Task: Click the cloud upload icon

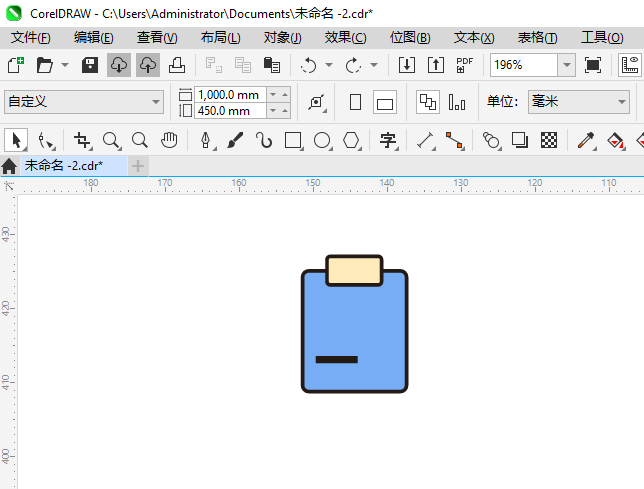Action: pyautogui.click(x=148, y=65)
